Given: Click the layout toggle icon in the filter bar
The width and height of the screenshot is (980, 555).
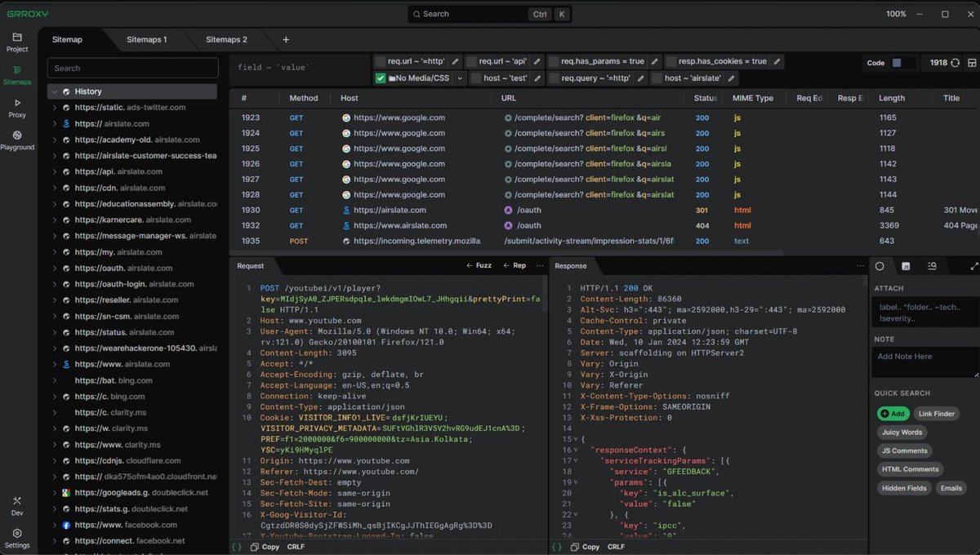Looking at the screenshot, I should click(x=972, y=63).
